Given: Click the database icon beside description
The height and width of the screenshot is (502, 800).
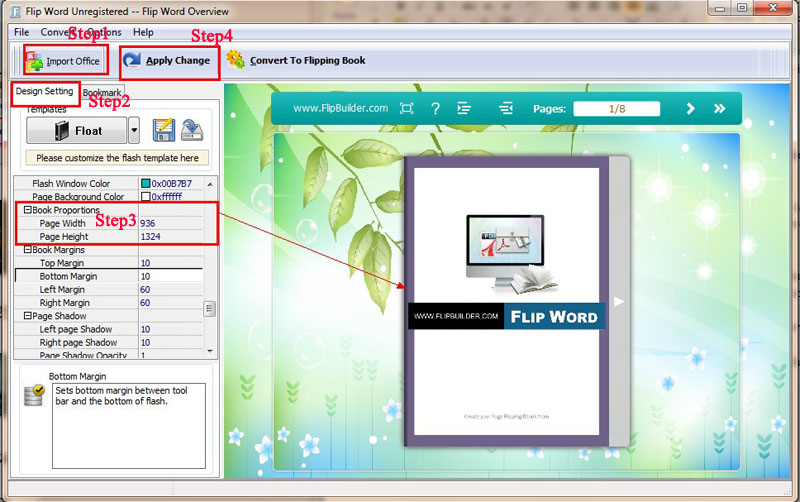Looking at the screenshot, I should coord(34,395).
